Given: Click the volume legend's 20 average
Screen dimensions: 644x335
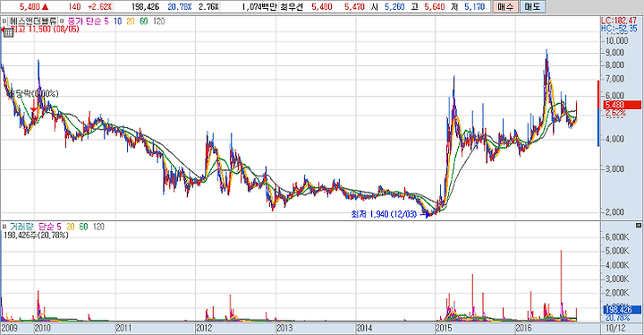Looking at the screenshot, I should pyautogui.click(x=71, y=227).
